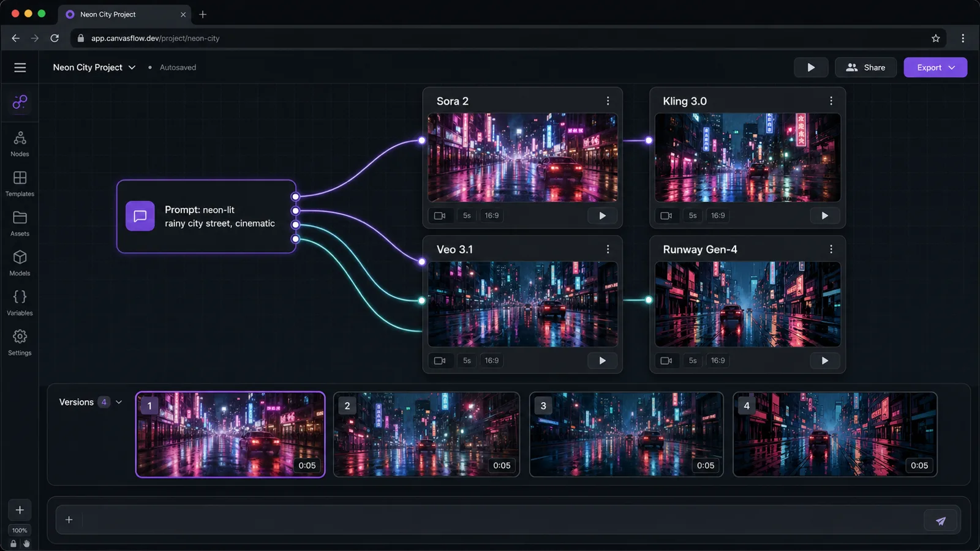Open the CanvasFlow logo flow icon in sidebar

[20, 102]
